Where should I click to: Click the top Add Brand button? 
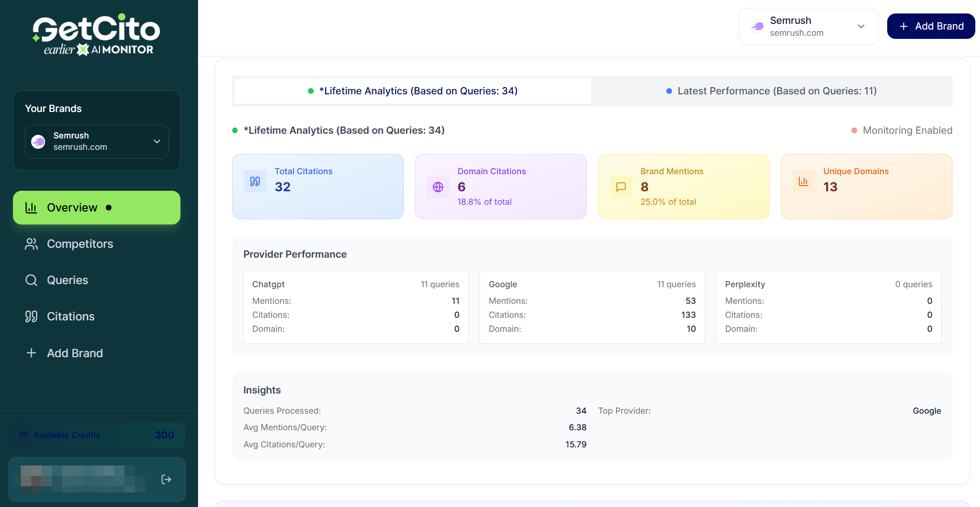tap(931, 26)
